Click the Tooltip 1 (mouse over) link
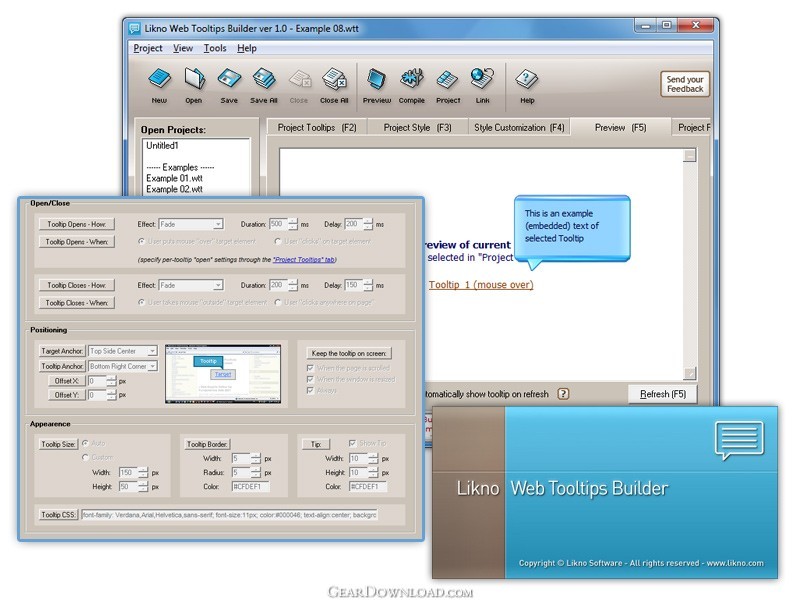This screenshot has width=800, height=600. pos(481,285)
